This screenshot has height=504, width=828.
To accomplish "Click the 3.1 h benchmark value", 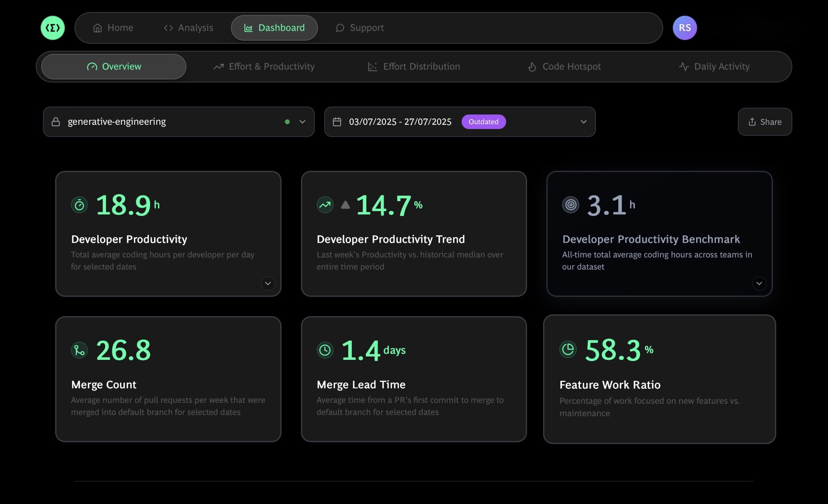I will (611, 205).
